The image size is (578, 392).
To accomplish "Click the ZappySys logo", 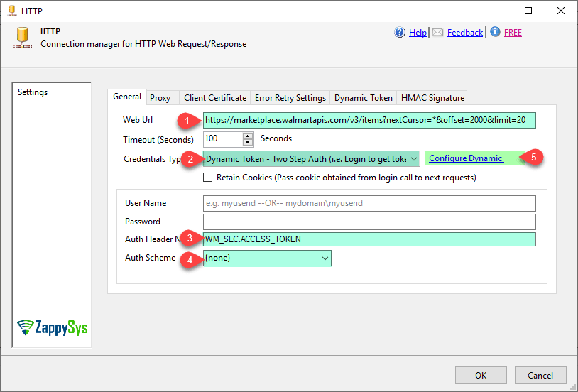I will click(53, 327).
